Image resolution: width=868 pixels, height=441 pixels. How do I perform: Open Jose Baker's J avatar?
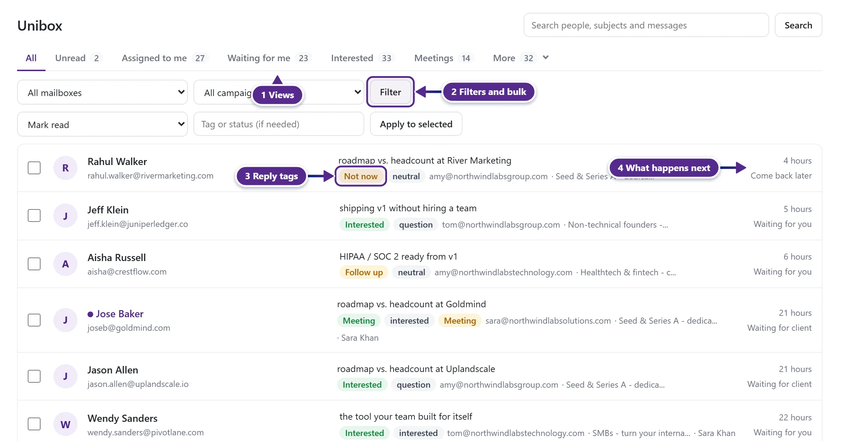tap(65, 320)
